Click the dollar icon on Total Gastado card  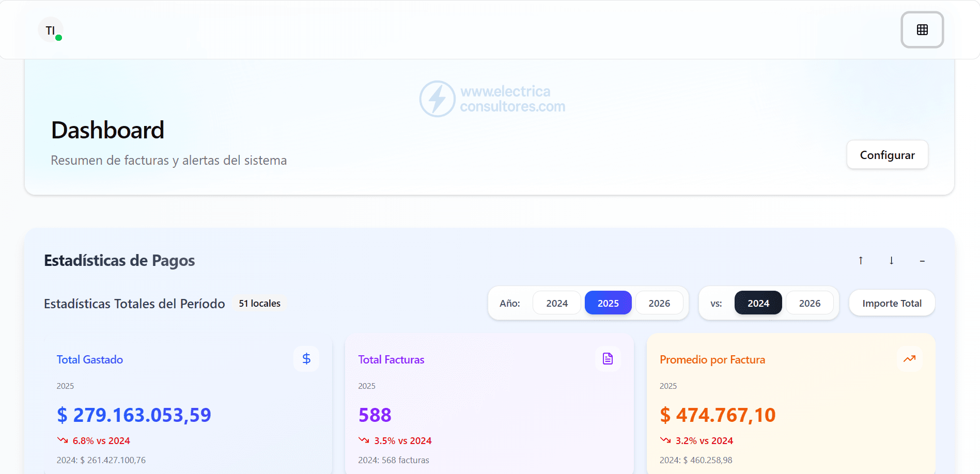(x=306, y=358)
